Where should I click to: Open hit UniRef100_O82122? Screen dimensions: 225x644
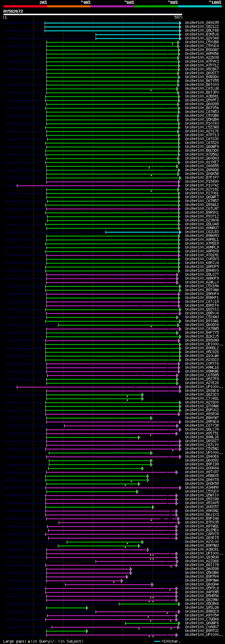[x=202, y=26]
